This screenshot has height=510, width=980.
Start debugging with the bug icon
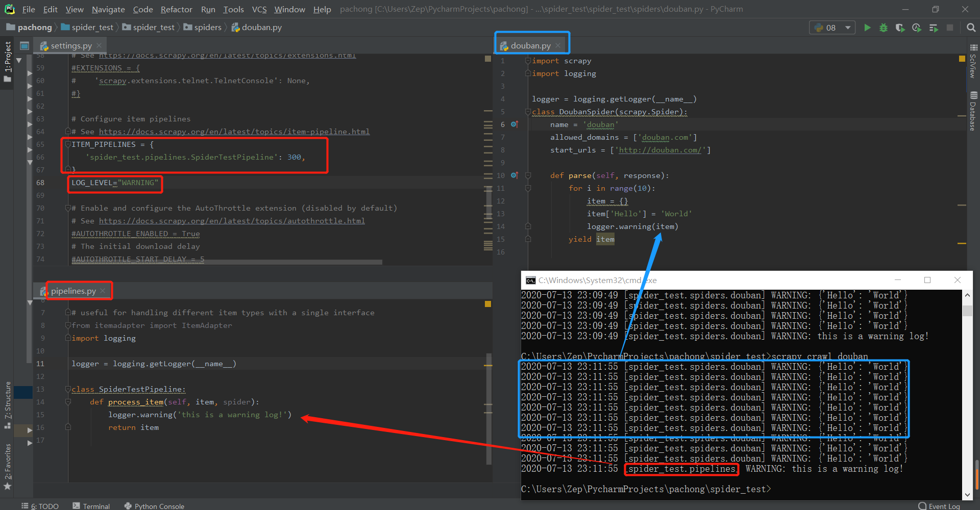884,28
